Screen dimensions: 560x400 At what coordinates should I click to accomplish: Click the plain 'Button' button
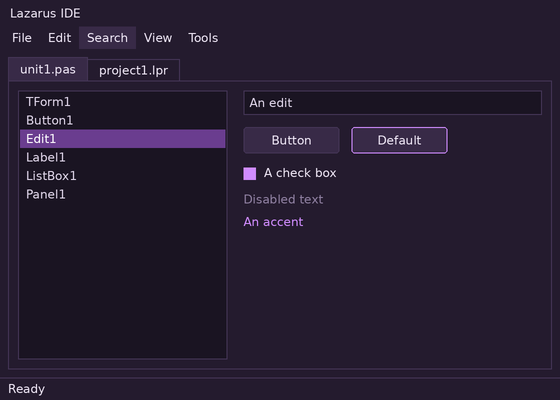tap(291, 140)
